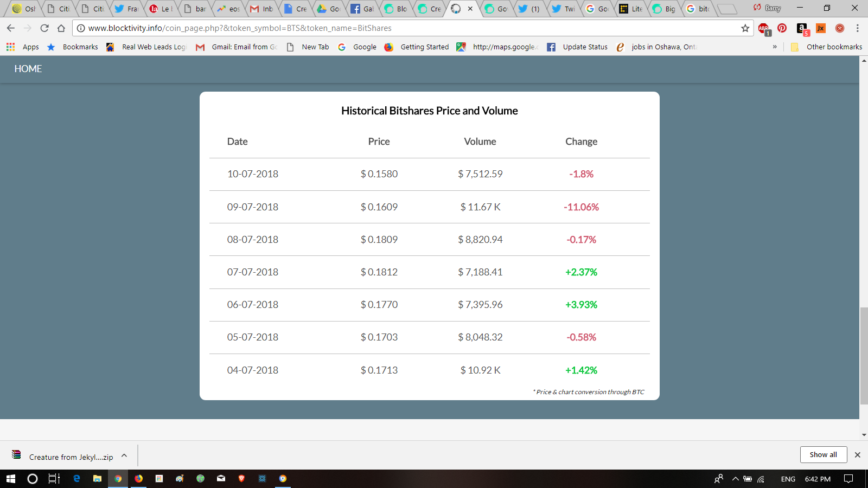This screenshot has height=488, width=868.
Task: Open the Adblock Plus extension icon
Action: coord(764,29)
